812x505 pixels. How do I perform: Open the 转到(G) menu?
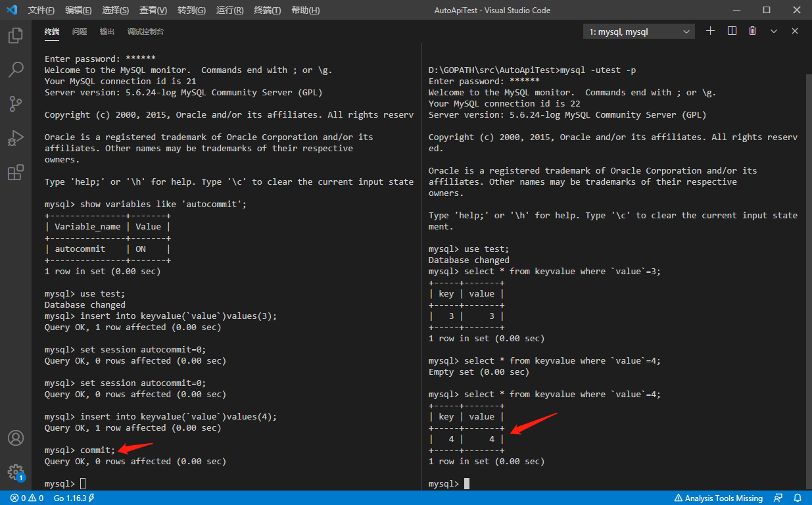click(x=191, y=10)
